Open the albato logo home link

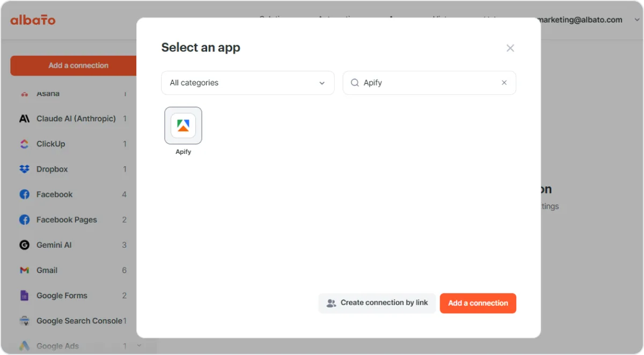pos(33,20)
